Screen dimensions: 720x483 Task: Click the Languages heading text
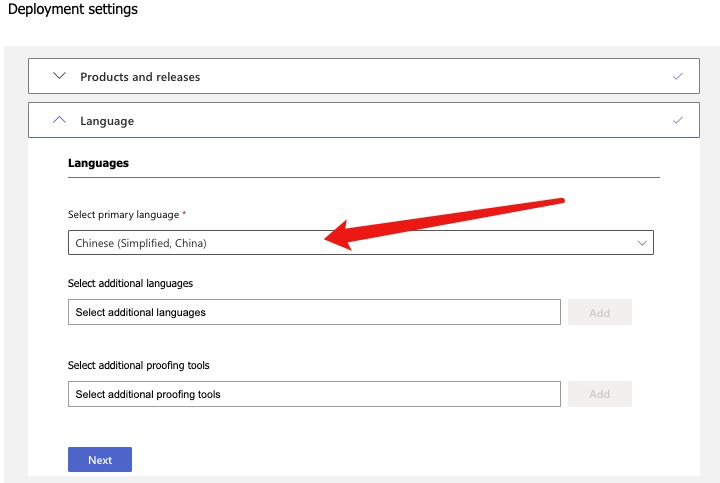(x=98, y=163)
